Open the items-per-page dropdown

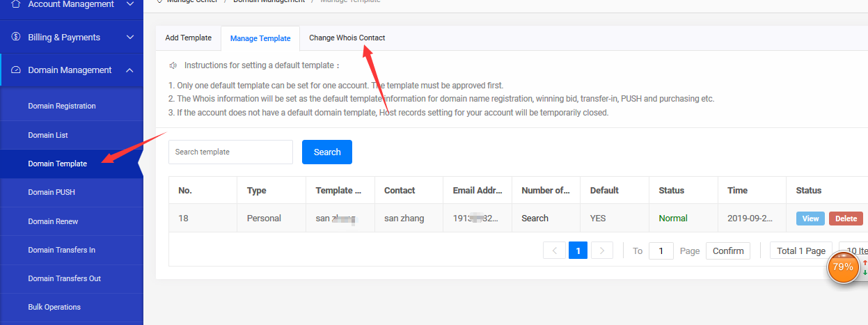pyautogui.click(x=853, y=251)
